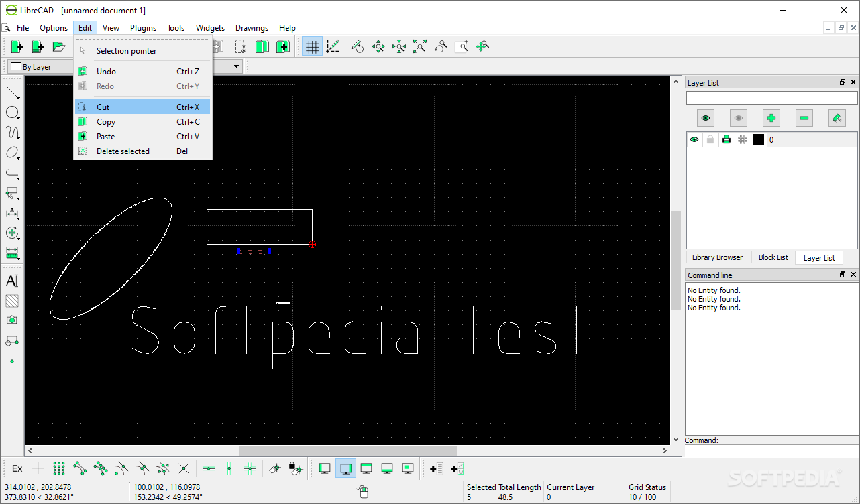This screenshot has width=860, height=504.
Task: Toggle the Lock Relative Zero icon
Action: coord(296,468)
